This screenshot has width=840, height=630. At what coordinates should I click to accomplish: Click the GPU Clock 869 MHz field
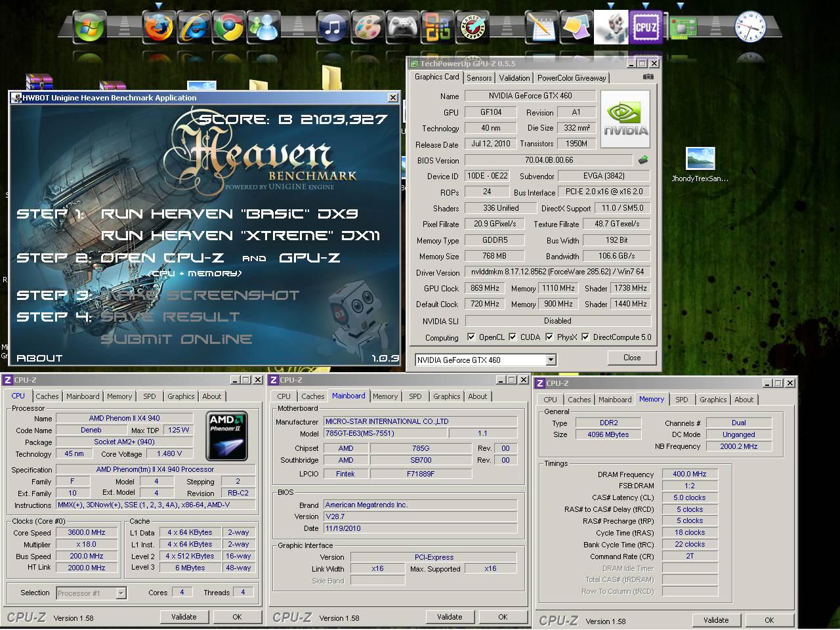pos(486,288)
